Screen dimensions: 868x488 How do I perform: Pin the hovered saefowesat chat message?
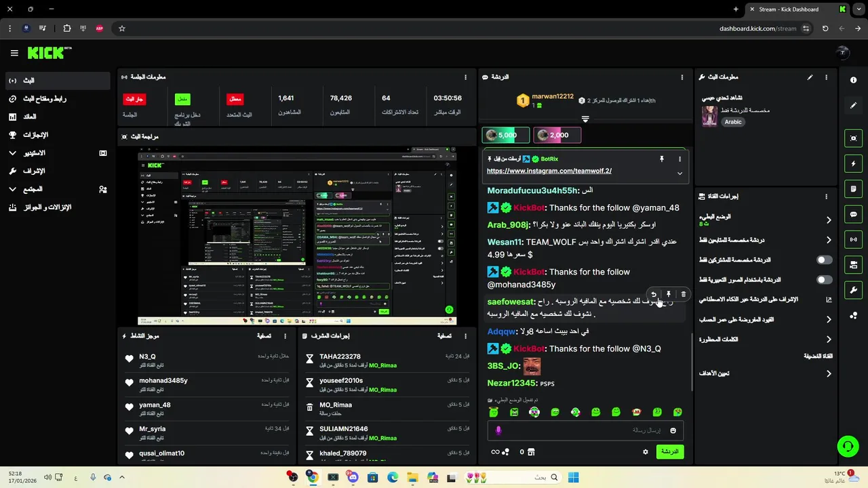point(669,294)
